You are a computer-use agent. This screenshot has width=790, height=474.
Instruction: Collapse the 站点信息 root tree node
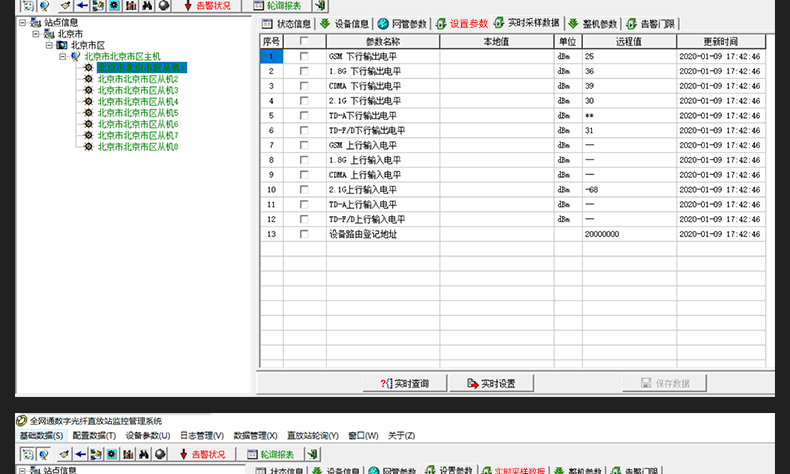[x=23, y=22]
